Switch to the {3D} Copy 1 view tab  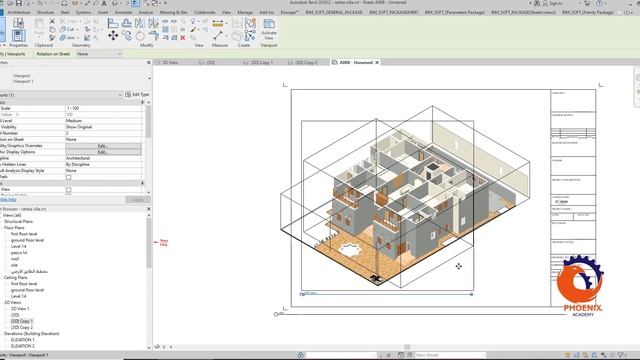tap(261, 62)
